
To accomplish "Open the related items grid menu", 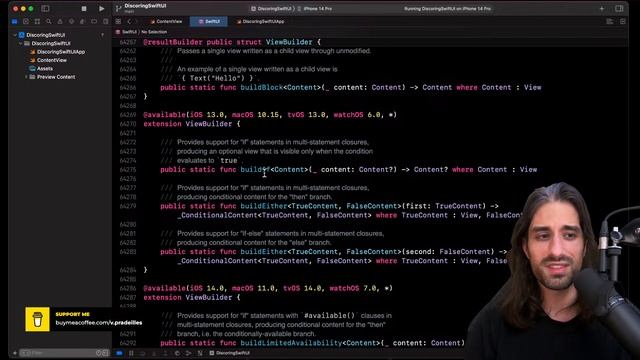I will click(x=118, y=21).
